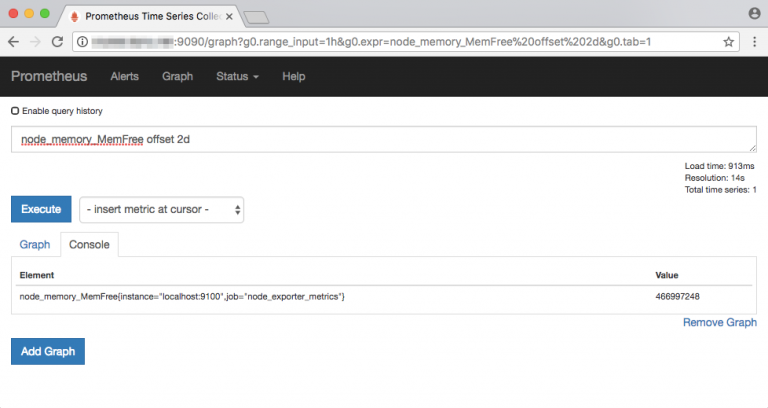768x408 pixels.
Task: Bookmark page with the star icon
Action: pyautogui.click(x=729, y=41)
